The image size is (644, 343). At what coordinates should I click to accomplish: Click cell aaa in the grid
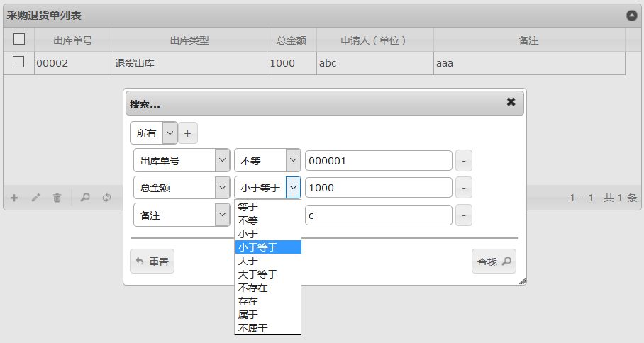coord(528,63)
